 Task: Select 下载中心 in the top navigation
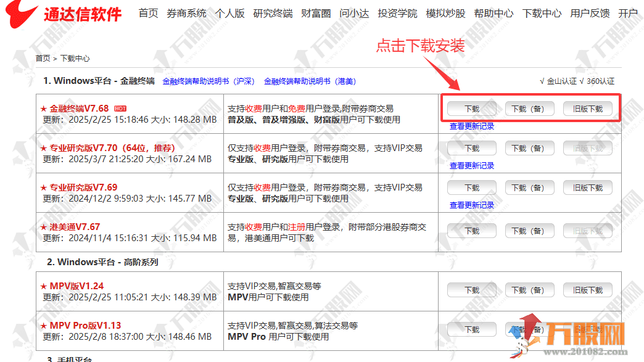pos(542,14)
